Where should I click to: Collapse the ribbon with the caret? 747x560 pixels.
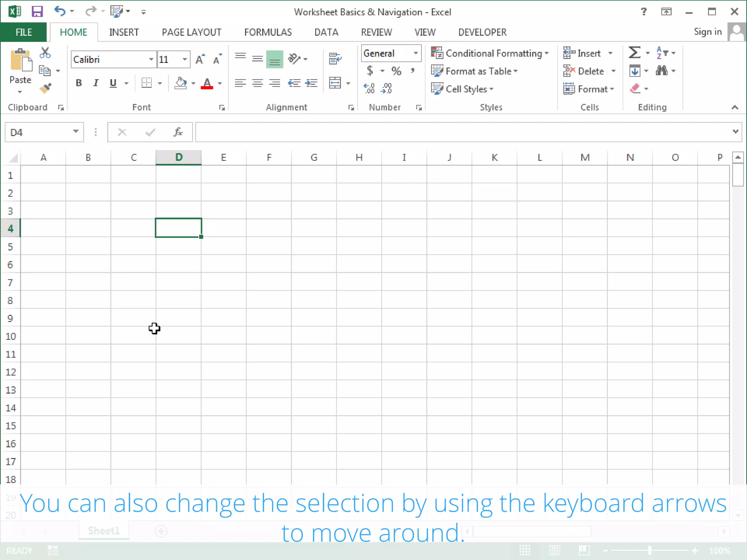735,107
